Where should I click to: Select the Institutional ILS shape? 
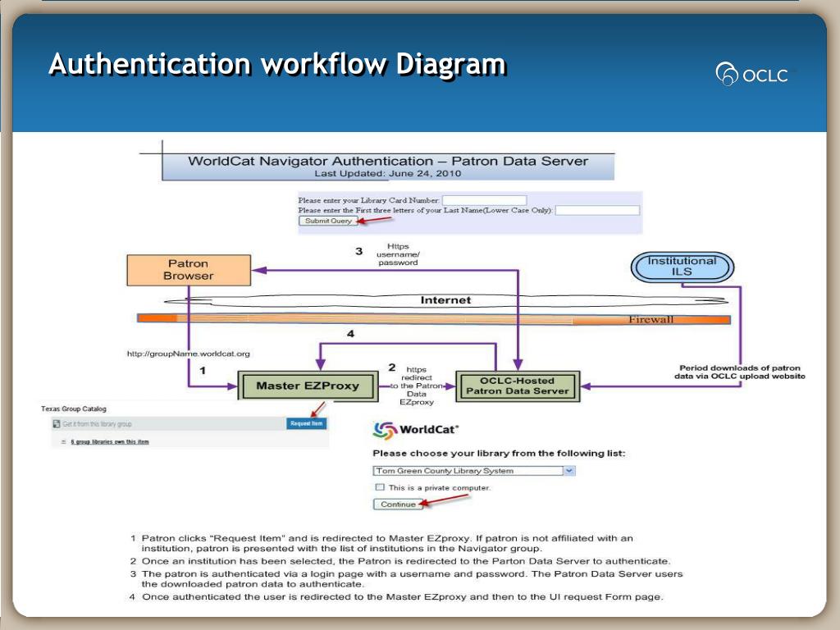682,267
